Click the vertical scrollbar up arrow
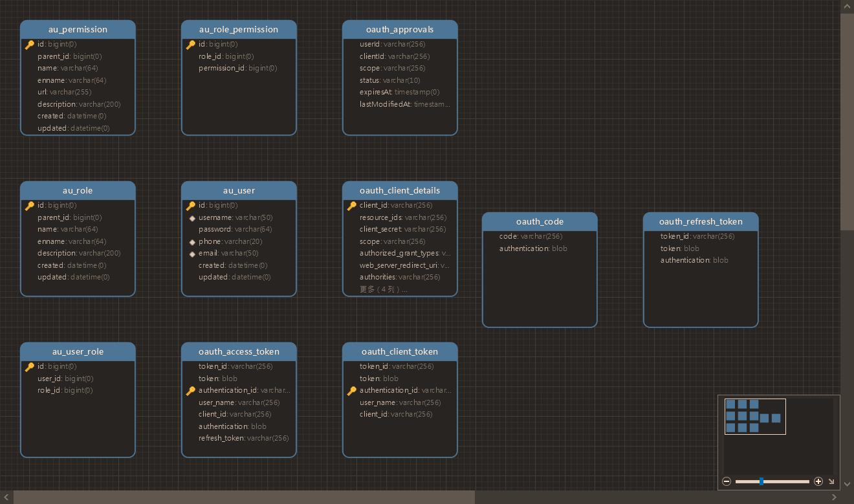This screenshot has height=504, width=854. coord(847,6)
